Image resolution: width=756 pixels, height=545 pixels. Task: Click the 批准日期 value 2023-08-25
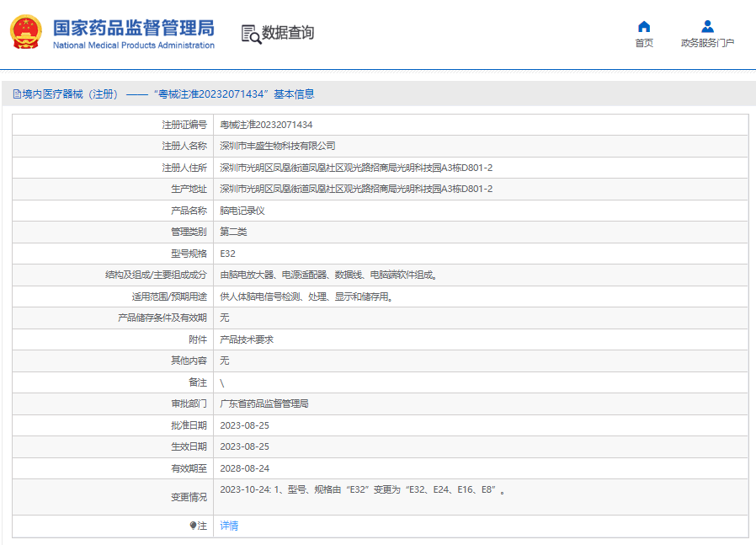pos(244,425)
